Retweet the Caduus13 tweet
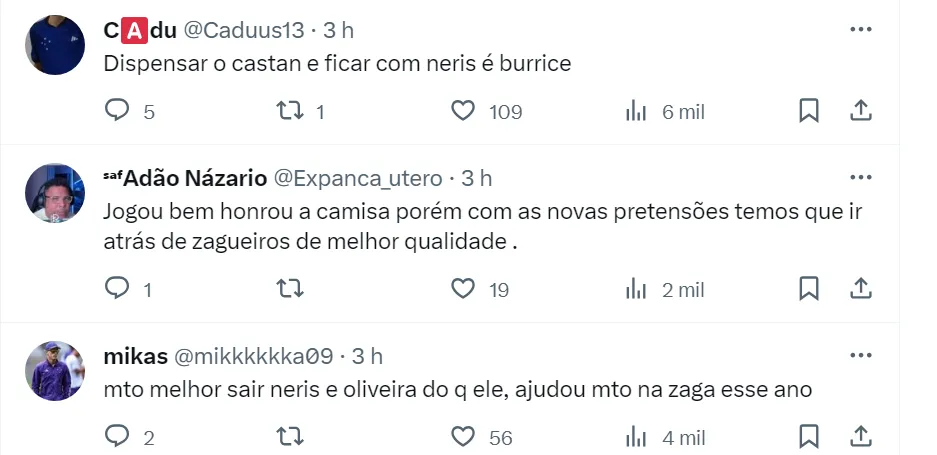This screenshot has height=455, width=937. point(290,111)
